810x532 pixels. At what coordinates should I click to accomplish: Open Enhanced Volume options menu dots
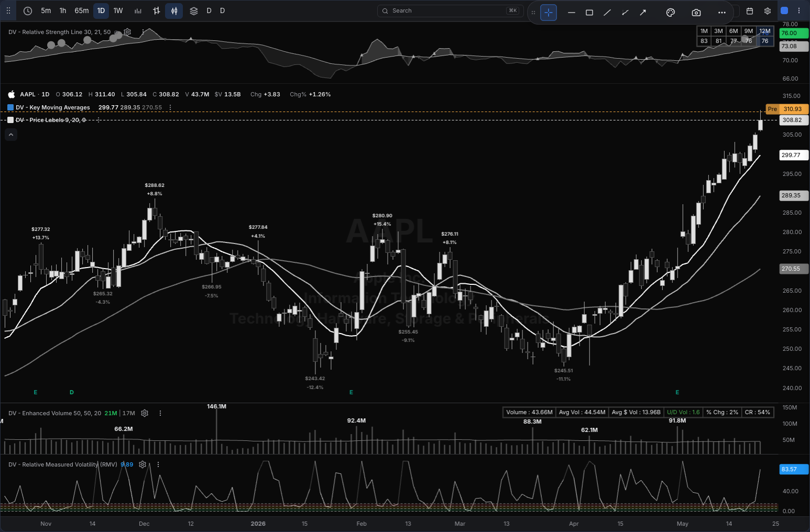click(160, 413)
